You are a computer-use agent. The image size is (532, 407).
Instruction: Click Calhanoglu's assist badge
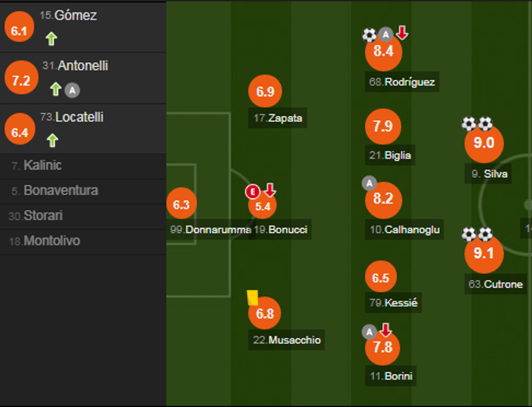[x=369, y=183]
